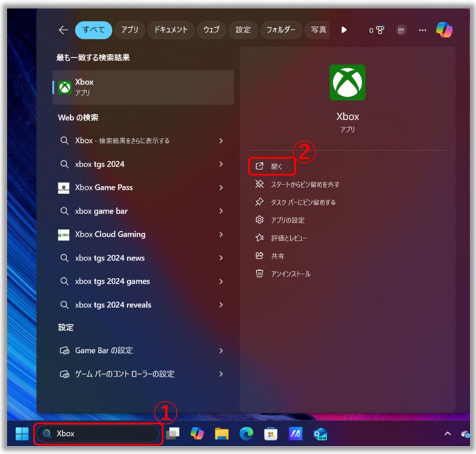Show hidden system tray icons chevron

coord(448,433)
